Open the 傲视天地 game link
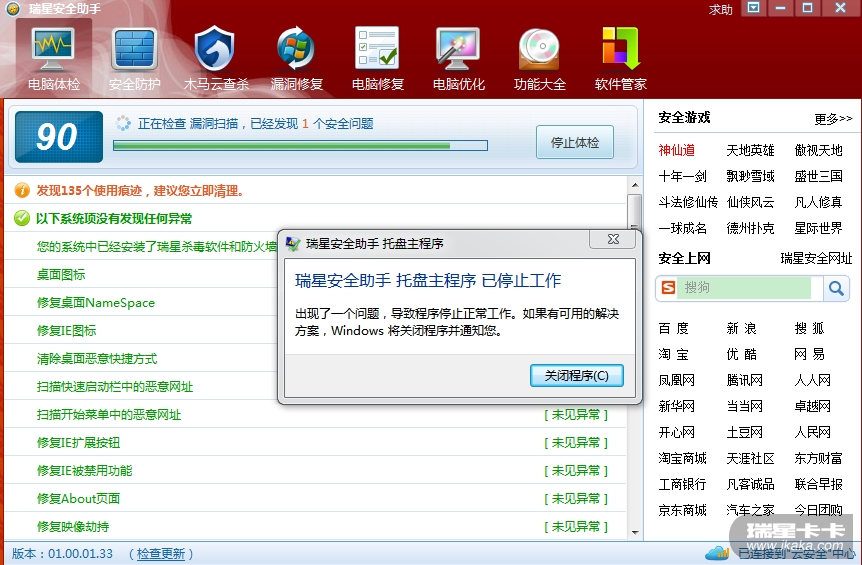 (818, 150)
